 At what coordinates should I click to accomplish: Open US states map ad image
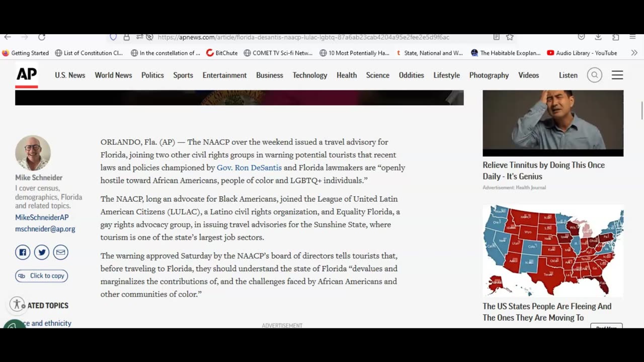[553, 250]
